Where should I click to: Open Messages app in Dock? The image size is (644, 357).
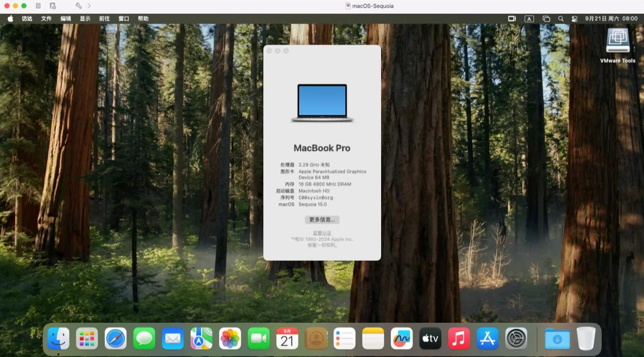point(144,338)
